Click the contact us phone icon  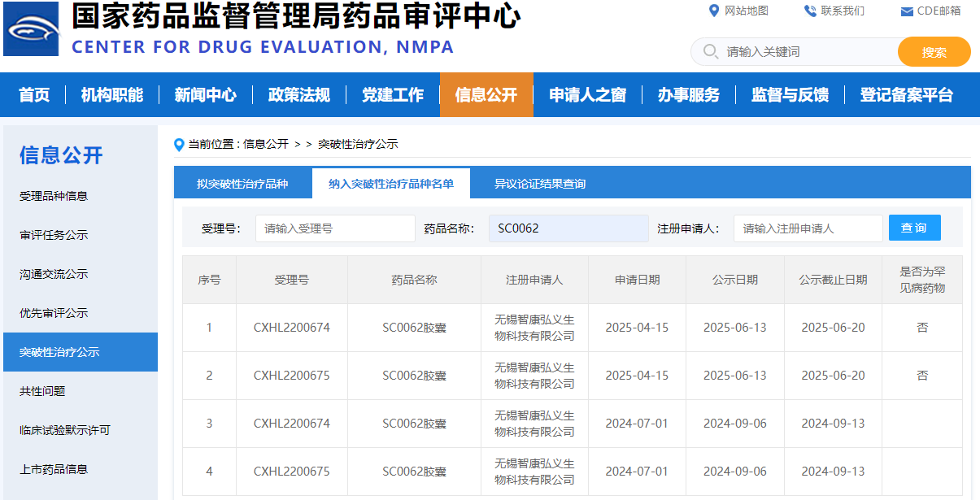(x=810, y=11)
